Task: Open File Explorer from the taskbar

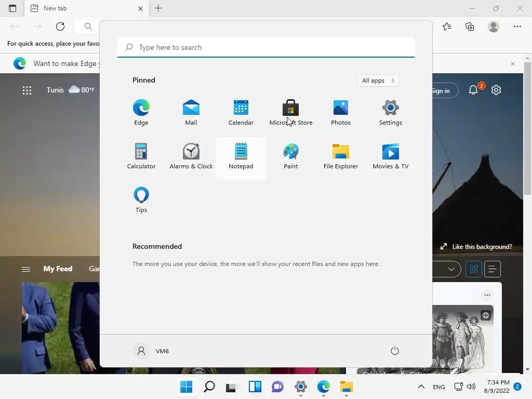Action: [347, 387]
